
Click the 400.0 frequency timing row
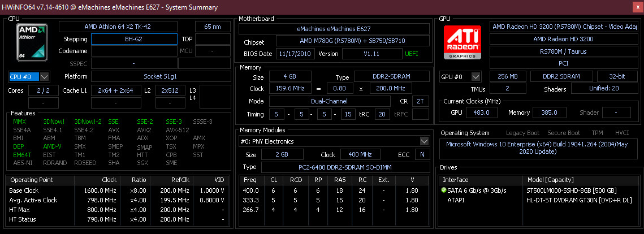coord(334,190)
